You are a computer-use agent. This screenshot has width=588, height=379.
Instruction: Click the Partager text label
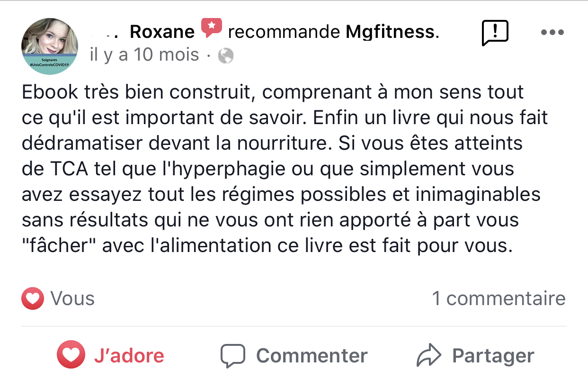coord(493,356)
